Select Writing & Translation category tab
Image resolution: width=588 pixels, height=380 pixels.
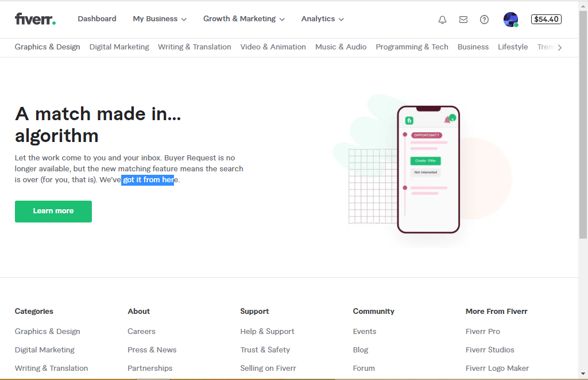point(195,47)
